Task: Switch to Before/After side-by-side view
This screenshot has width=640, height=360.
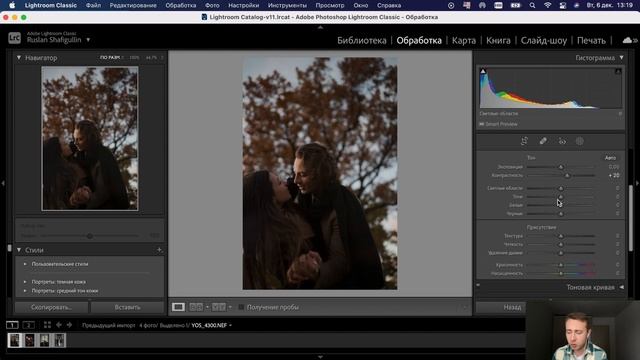Action: [x=196, y=307]
